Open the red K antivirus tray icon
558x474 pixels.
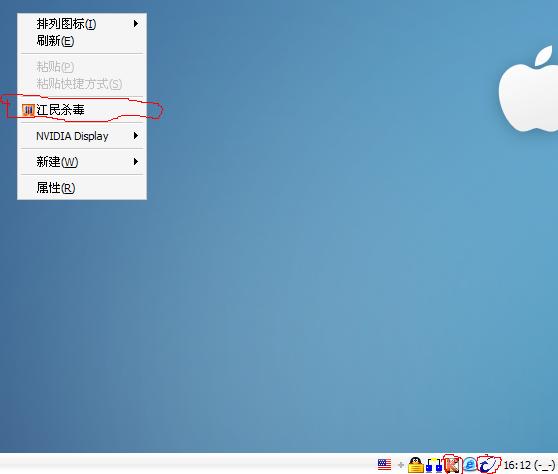pyautogui.click(x=452, y=465)
